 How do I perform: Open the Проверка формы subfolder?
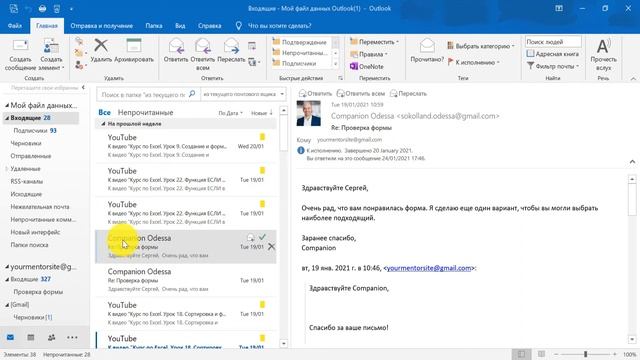click(x=38, y=292)
